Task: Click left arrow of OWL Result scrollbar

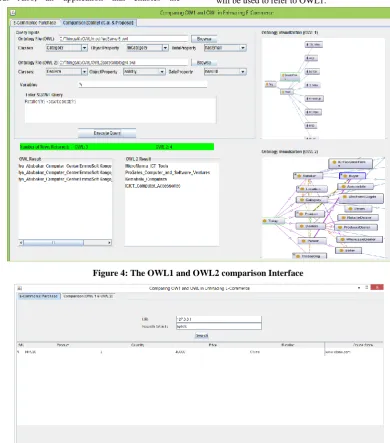Action: tap(21, 243)
